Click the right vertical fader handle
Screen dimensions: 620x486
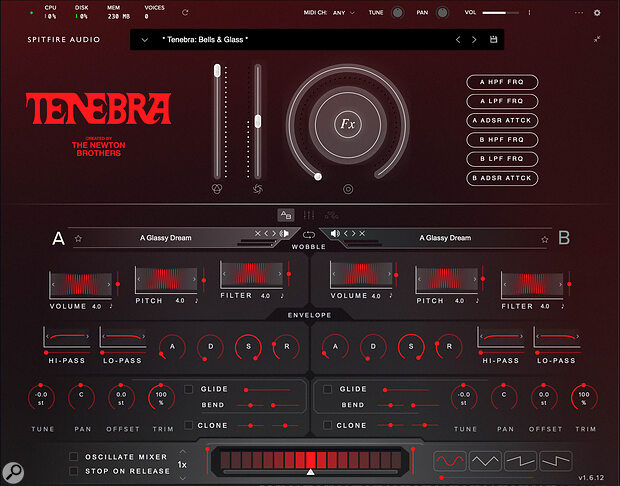258,121
